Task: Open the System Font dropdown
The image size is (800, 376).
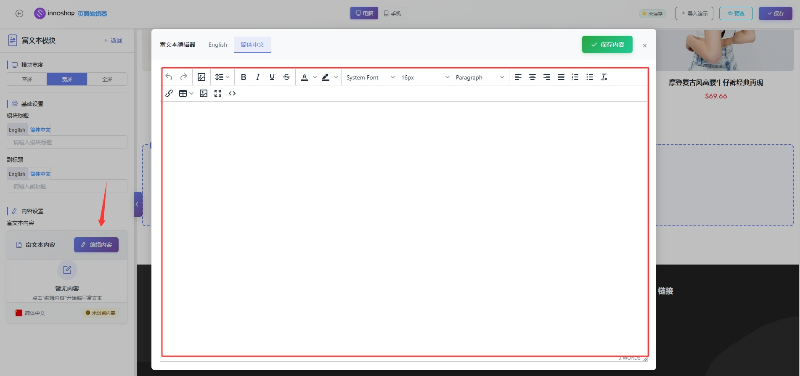Action: pyautogui.click(x=370, y=78)
